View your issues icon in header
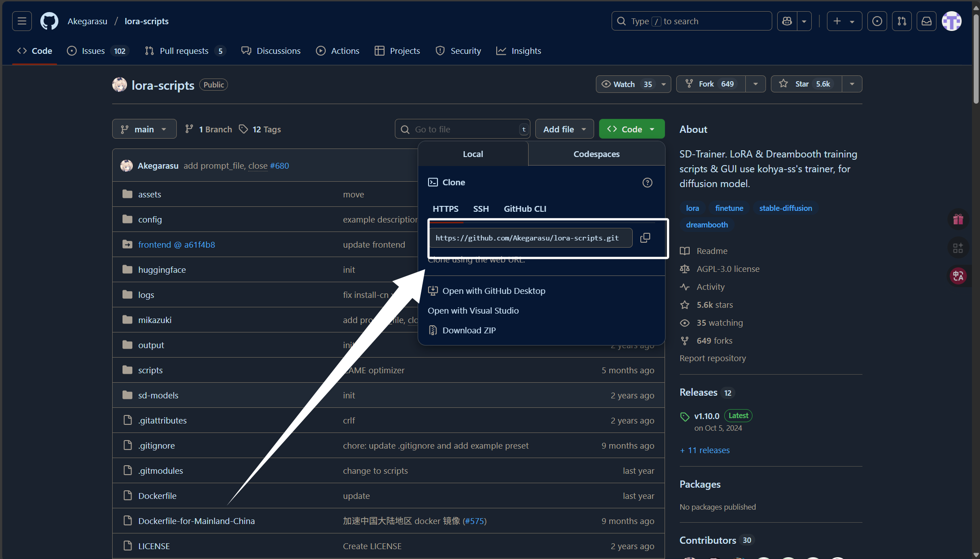The height and width of the screenshot is (559, 980). (x=877, y=21)
